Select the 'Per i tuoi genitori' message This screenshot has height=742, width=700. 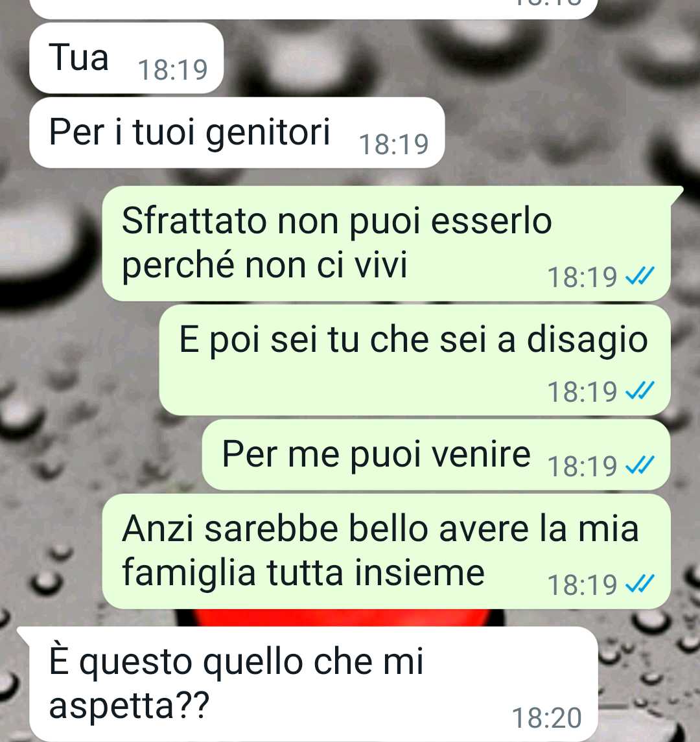click(x=237, y=132)
